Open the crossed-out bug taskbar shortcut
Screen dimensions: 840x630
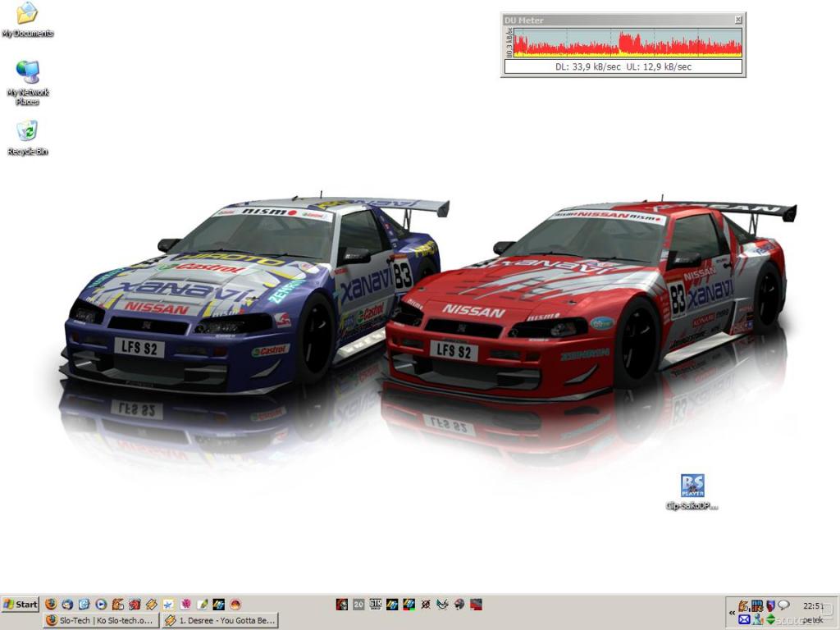(x=426, y=605)
